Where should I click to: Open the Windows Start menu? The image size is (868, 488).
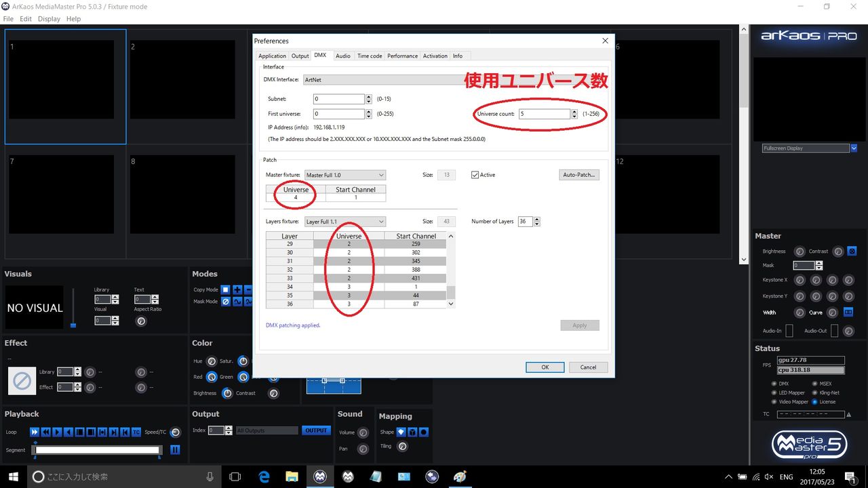pos(14,476)
